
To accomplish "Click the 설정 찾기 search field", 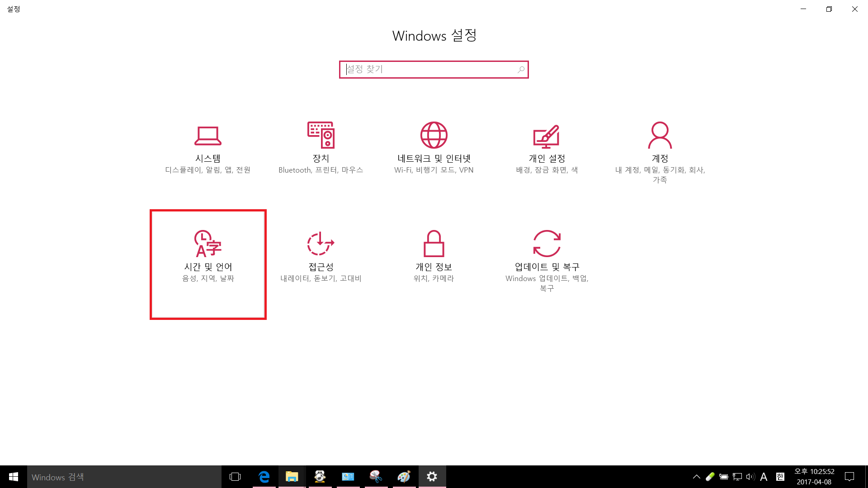I will [429, 70].
